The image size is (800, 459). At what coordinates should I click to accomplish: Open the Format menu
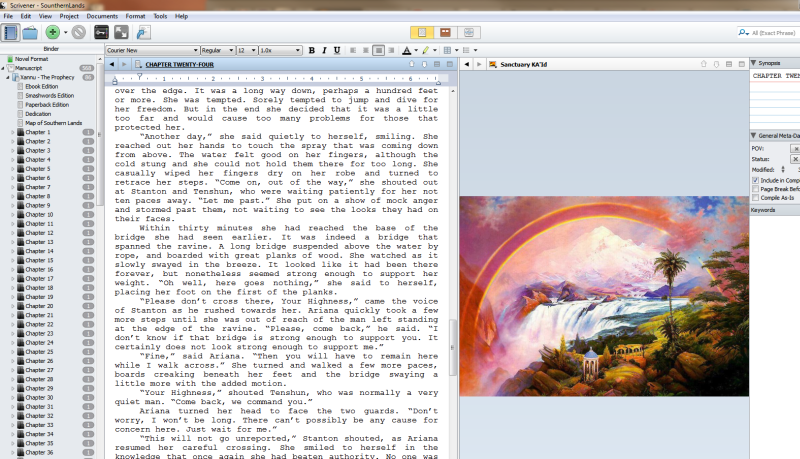(x=135, y=16)
